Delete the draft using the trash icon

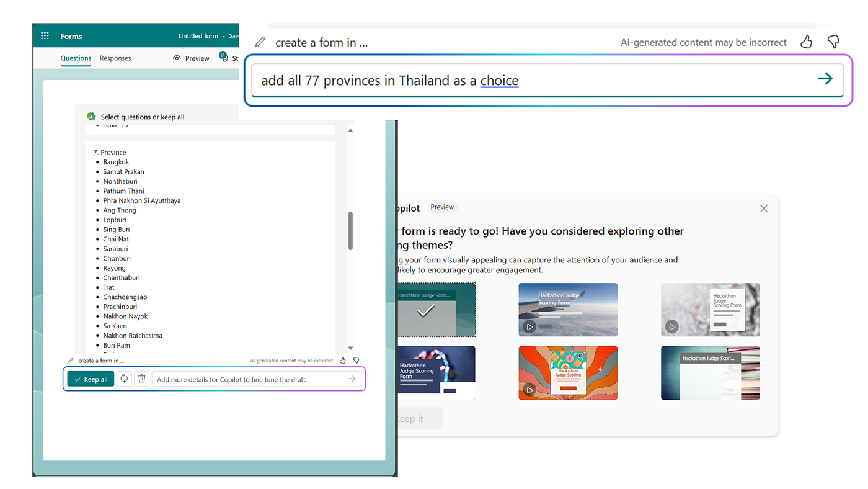[141, 379]
